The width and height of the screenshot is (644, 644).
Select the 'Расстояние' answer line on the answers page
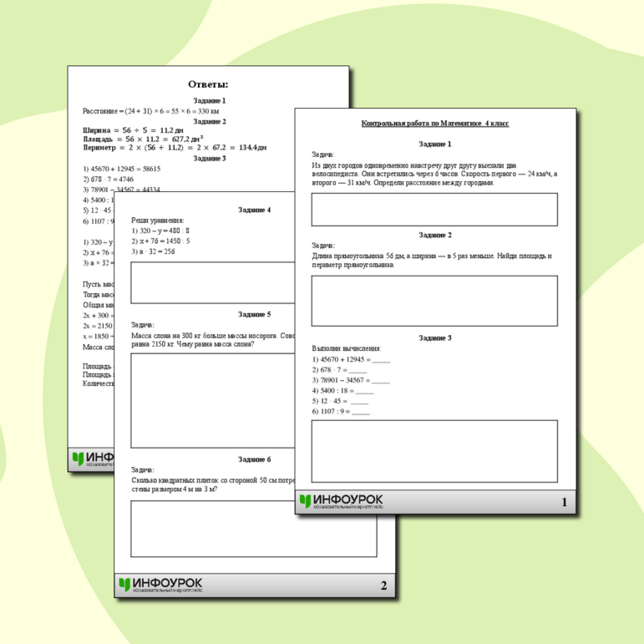[x=151, y=111]
